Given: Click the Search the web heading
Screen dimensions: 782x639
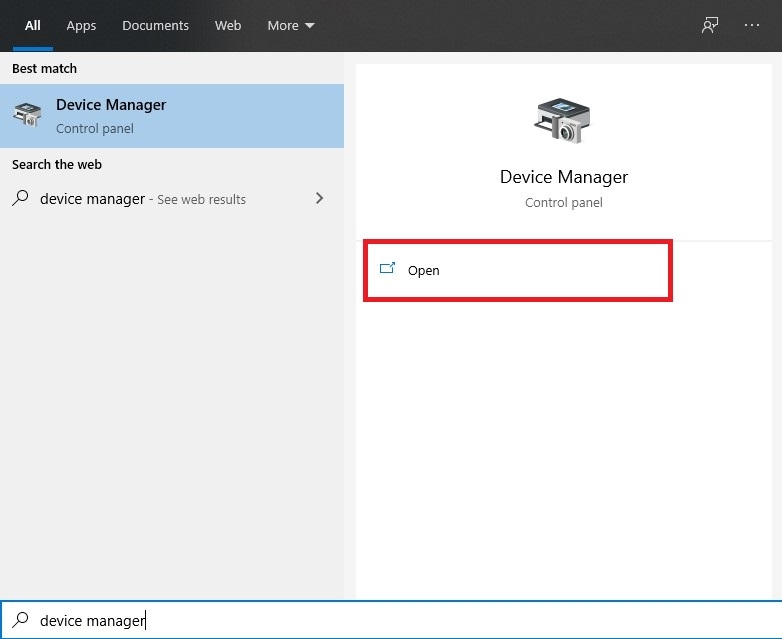Looking at the screenshot, I should click(x=57, y=165).
